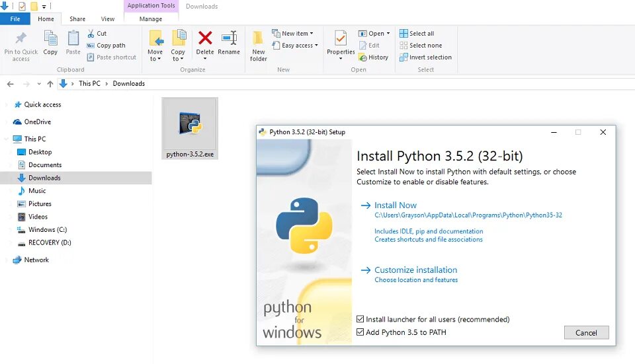Viewport: 635px width, 364px height.
Task: Click the Copy ribbon icon
Action: (x=51, y=38)
